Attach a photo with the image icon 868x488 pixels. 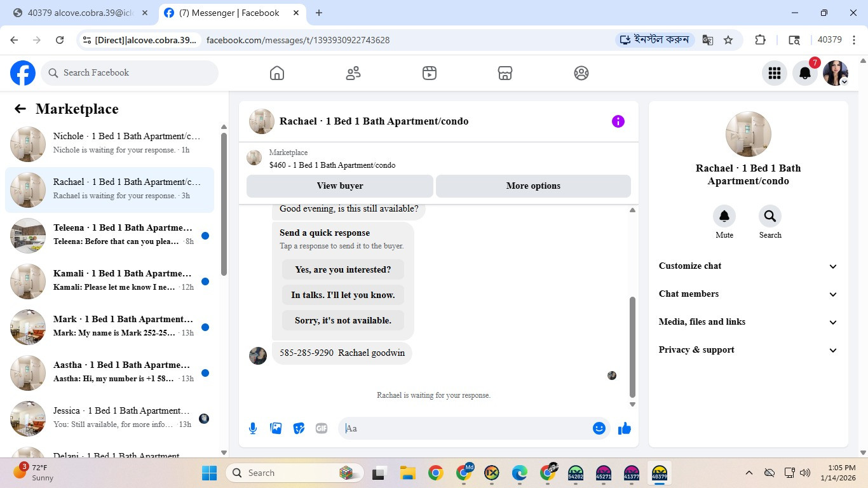pyautogui.click(x=276, y=428)
